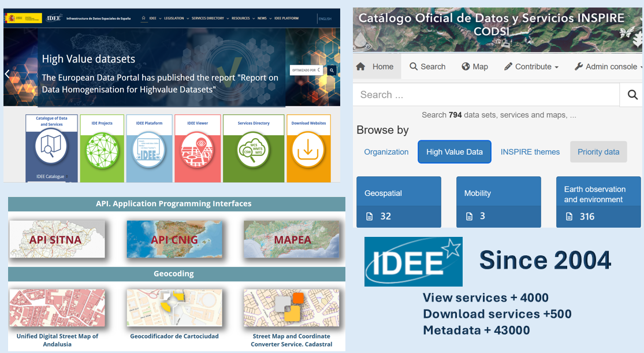Click the 'Browse by' heading
644x353 pixels.
coord(382,130)
